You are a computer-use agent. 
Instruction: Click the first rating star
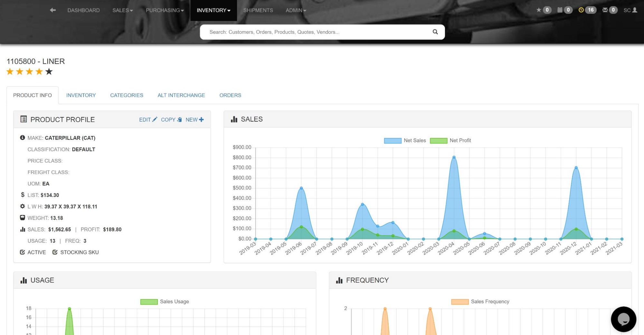pyautogui.click(x=10, y=72)
